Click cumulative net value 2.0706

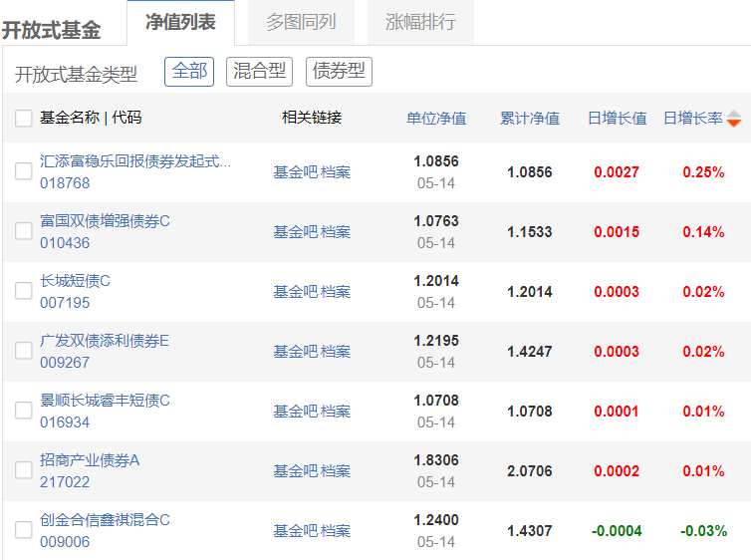(530, 471)
